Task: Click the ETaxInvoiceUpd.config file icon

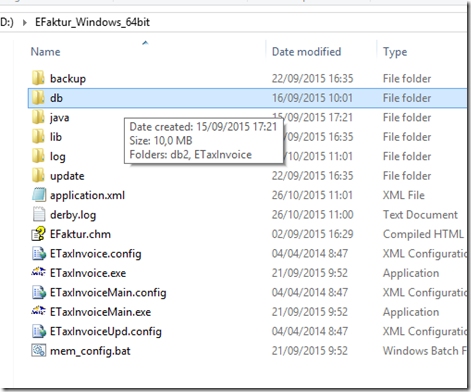Action: tap(39, 331)
